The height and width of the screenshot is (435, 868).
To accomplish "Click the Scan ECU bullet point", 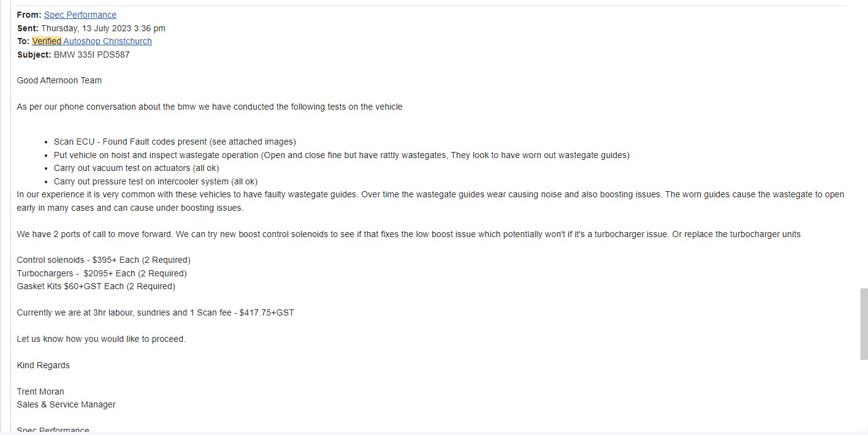I will [175, 142].
